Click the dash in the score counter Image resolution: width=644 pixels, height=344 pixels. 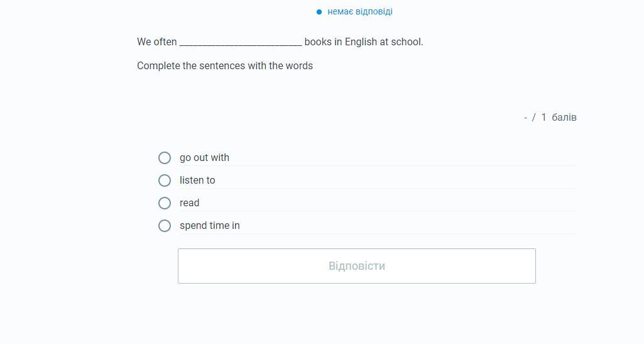525,118
